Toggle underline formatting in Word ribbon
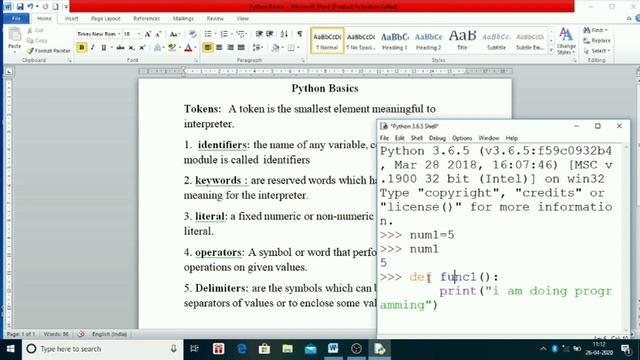Screen dimensions: 640x360 [104, 48]
